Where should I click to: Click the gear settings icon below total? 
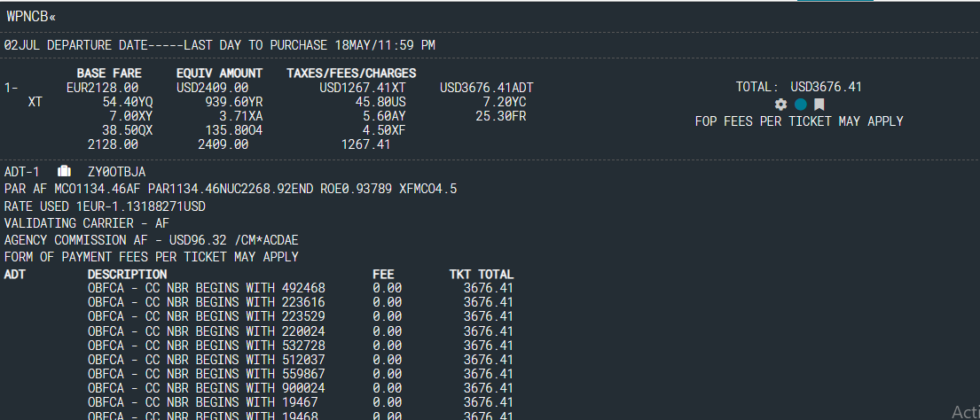[780, 105]
